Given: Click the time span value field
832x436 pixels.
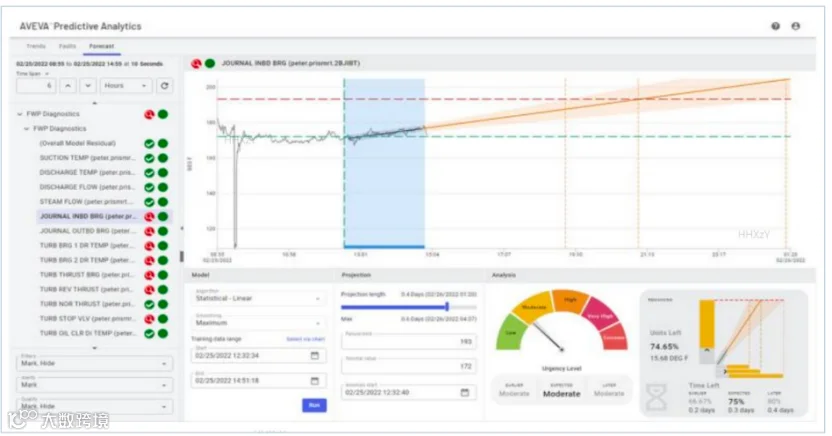Looking at the screenshot, I should (36, 85).
